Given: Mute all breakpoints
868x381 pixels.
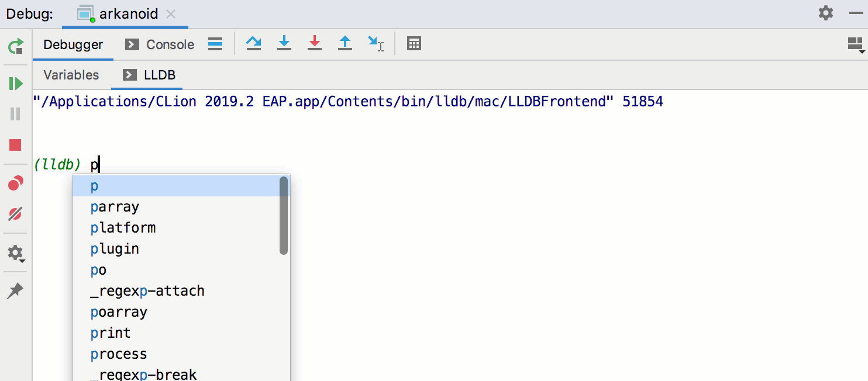Looking at the screenshot, I should 16,213.
